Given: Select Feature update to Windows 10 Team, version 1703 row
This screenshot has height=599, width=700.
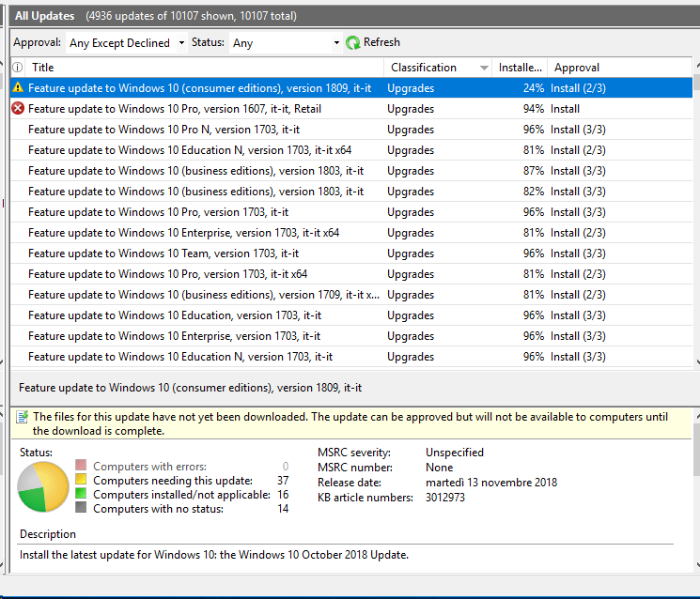Looking at the screenshot, I should [351, 253].
